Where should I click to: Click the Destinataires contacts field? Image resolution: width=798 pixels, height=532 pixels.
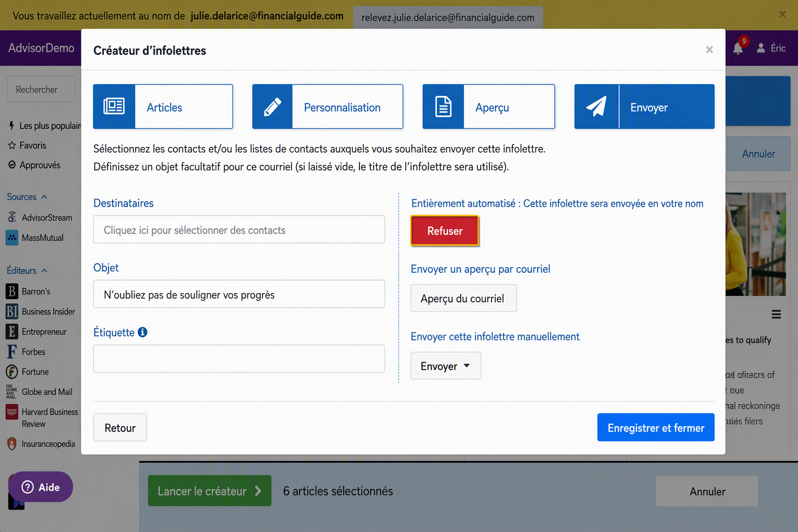pos(239,230)
